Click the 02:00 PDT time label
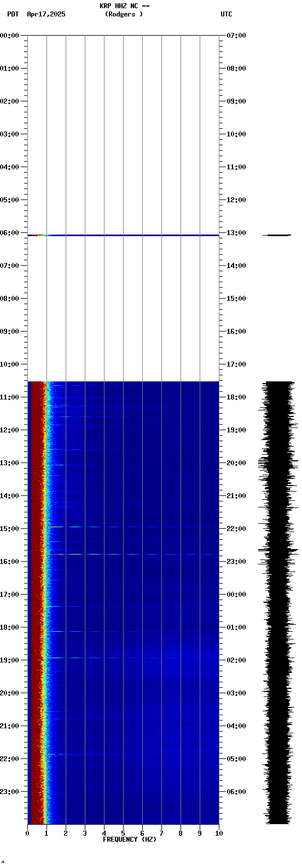Viewport: 302px width, 868px height. 9,101
